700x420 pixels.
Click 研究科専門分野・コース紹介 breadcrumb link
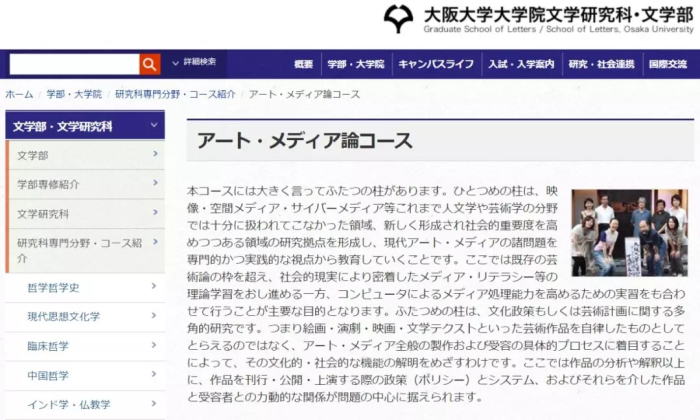[x=175, y=94]
